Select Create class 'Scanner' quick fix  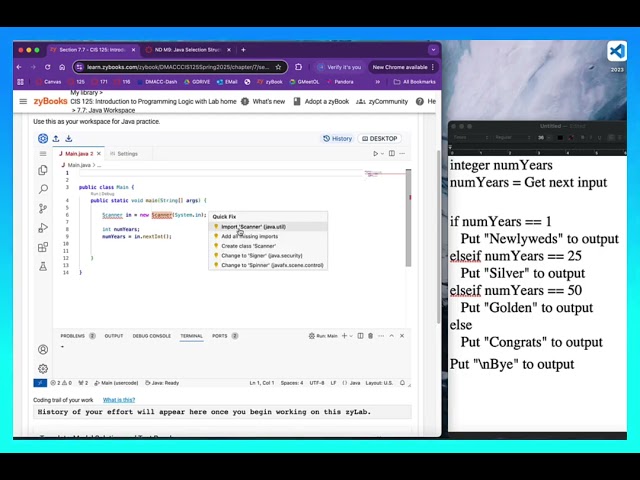tap(268, 246)
